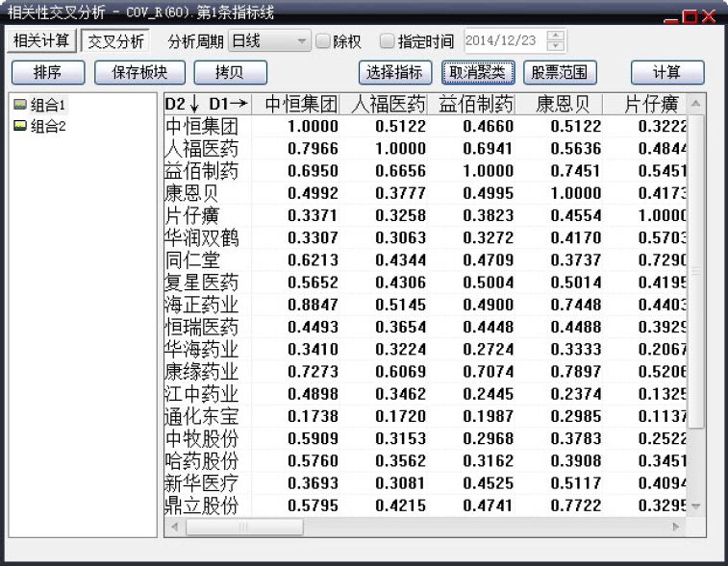Select the 同仁堂 row label
Image resolution: width=728 pixels, height=566 pixels.
point(192,259)
